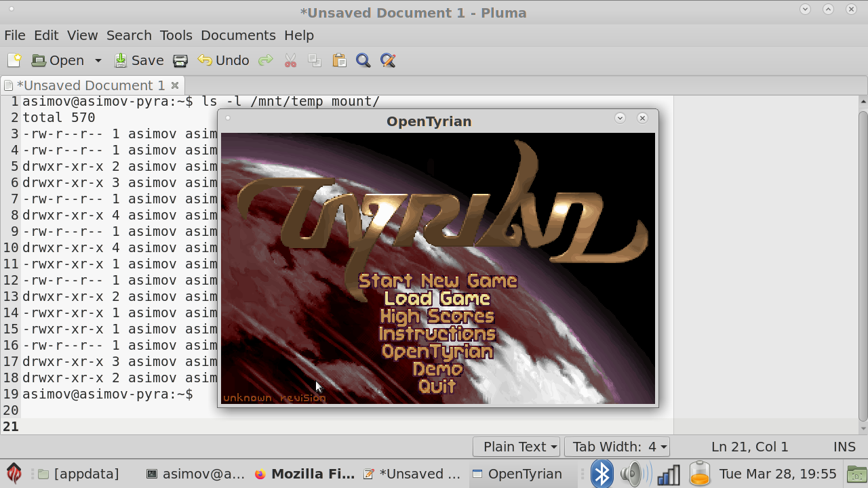The width and height of the screenshot is (868, 488).
Task: Open Find with the magnifier icon
Action: 363,60
